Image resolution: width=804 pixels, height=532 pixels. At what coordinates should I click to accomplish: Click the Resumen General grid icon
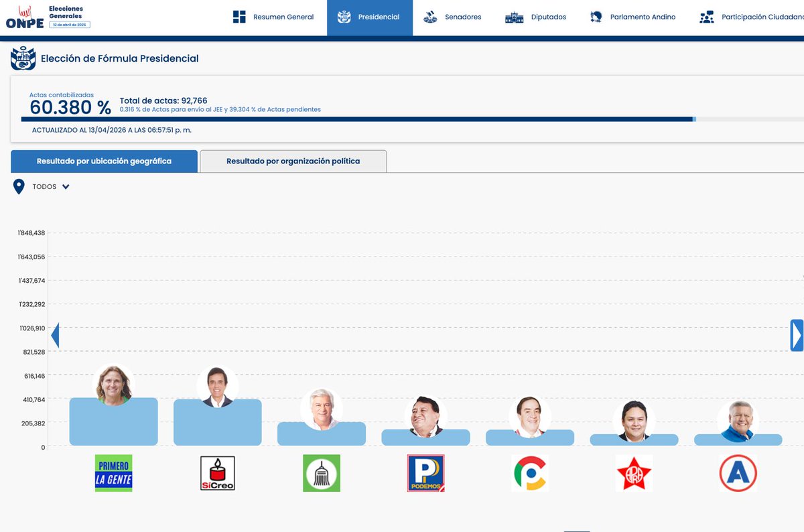pyautogui.click(x=239, y=17)
